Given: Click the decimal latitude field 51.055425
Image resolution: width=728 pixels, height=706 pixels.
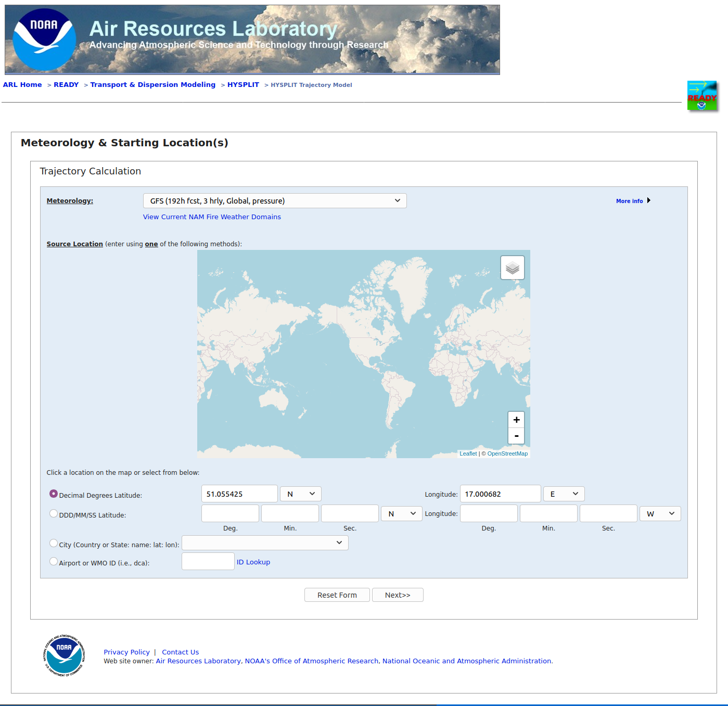Looking at the screenshot, I should pos(239,494).
